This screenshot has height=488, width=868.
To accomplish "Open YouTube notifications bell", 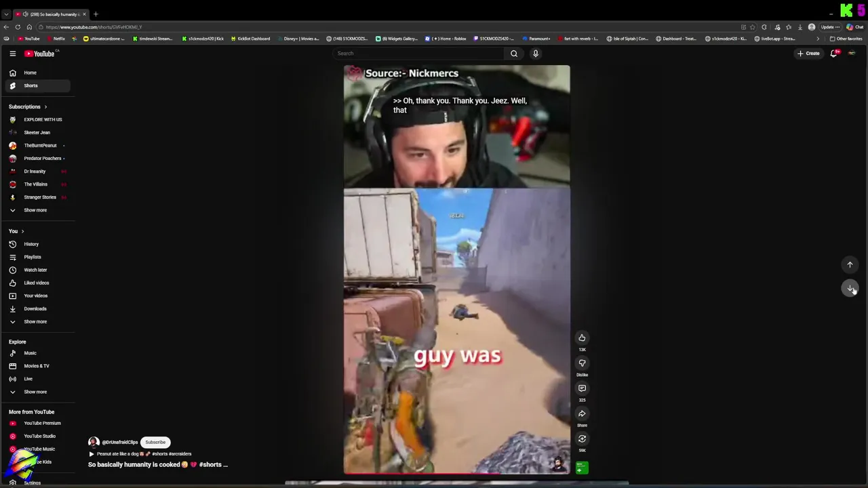I will tap(834, 54).
